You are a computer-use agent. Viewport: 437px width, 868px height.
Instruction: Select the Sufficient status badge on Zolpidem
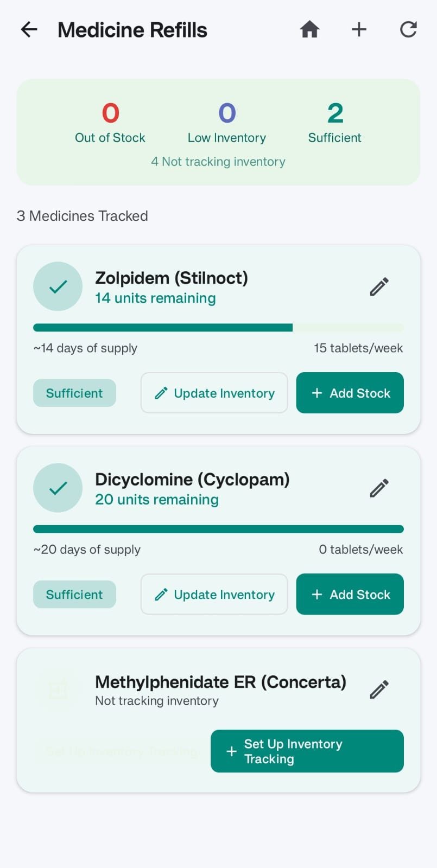pos(74,393)
